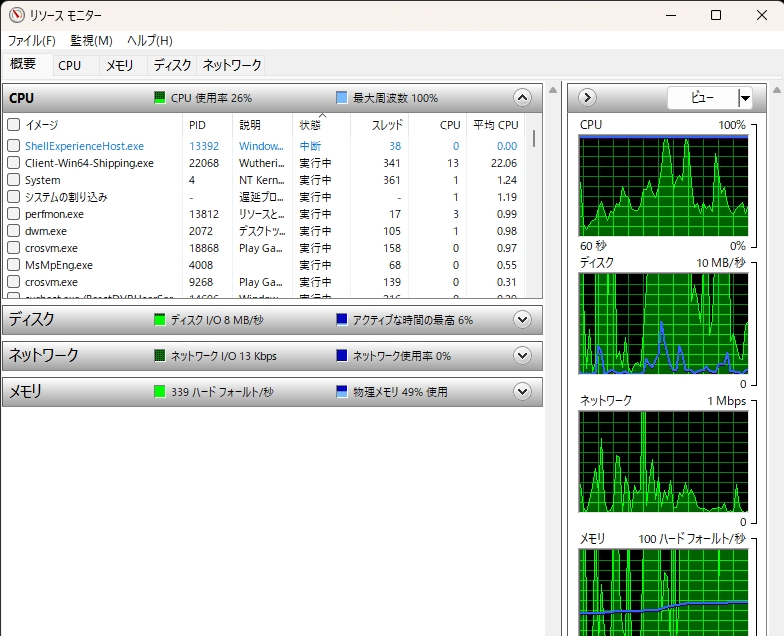This screenshot has width=784, height=636.
Task: Click the blue maximum frequency indicator square
Action: (x=342, y=98)
